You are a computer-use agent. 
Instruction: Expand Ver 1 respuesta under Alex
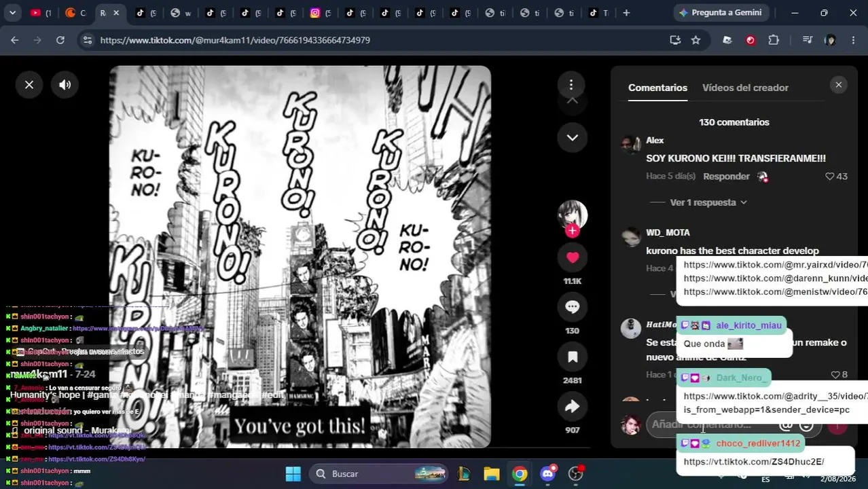pos(708,202)
